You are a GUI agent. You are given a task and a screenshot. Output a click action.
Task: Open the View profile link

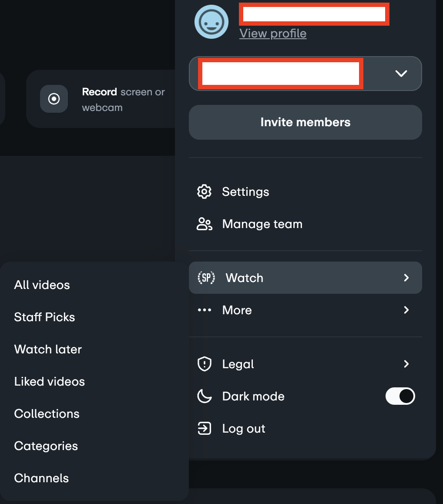[273, 34]
